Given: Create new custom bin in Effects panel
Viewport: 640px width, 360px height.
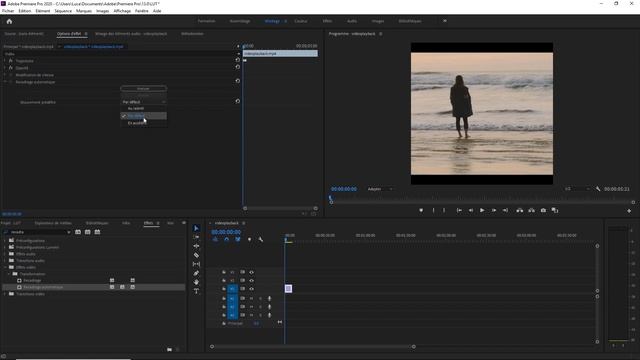Looking at the screenshot, I should click(169, 349).
